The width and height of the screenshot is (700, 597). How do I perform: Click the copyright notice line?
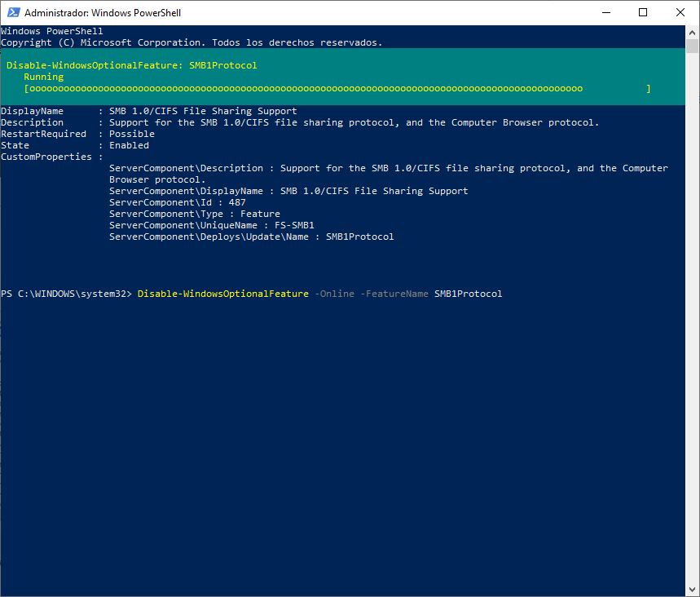[192, 42]
